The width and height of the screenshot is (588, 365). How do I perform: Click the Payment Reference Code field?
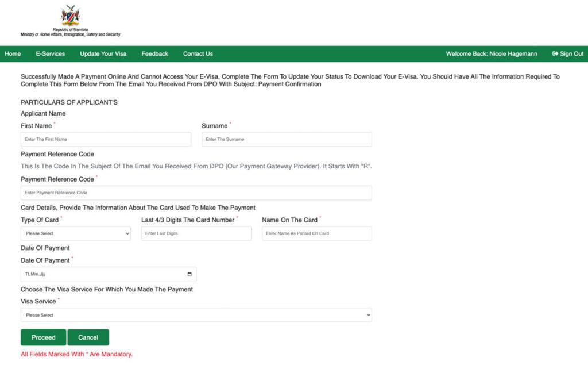[x=196, y=193]
